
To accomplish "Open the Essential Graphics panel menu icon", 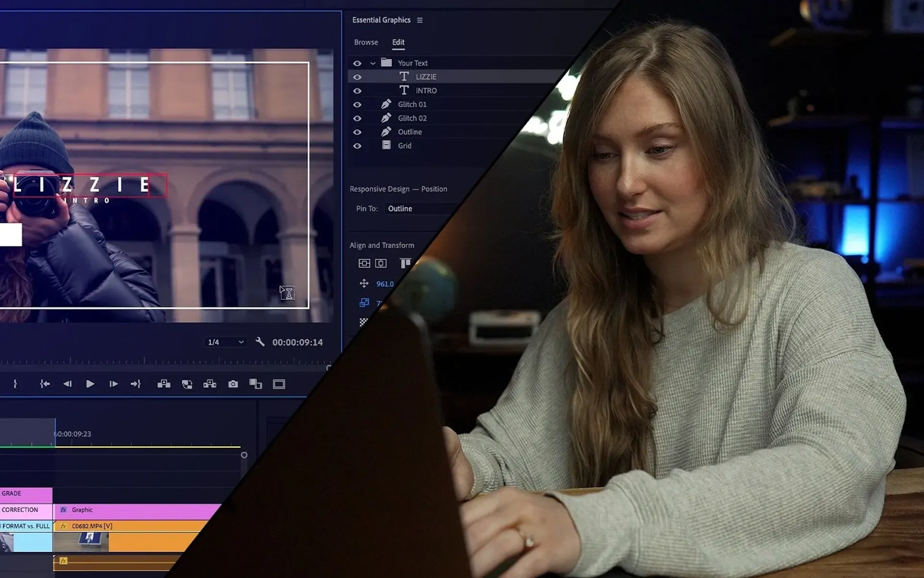I will (420, 20).
